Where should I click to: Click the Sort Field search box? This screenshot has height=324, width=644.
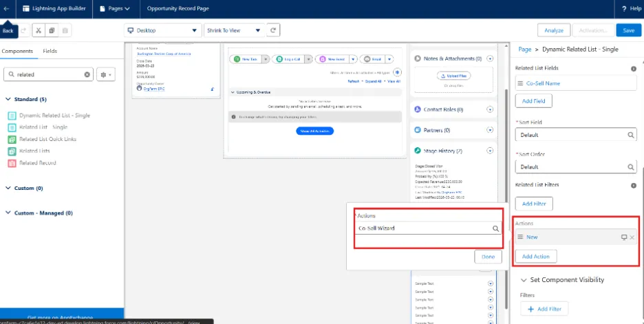click(x=577, y=135)
